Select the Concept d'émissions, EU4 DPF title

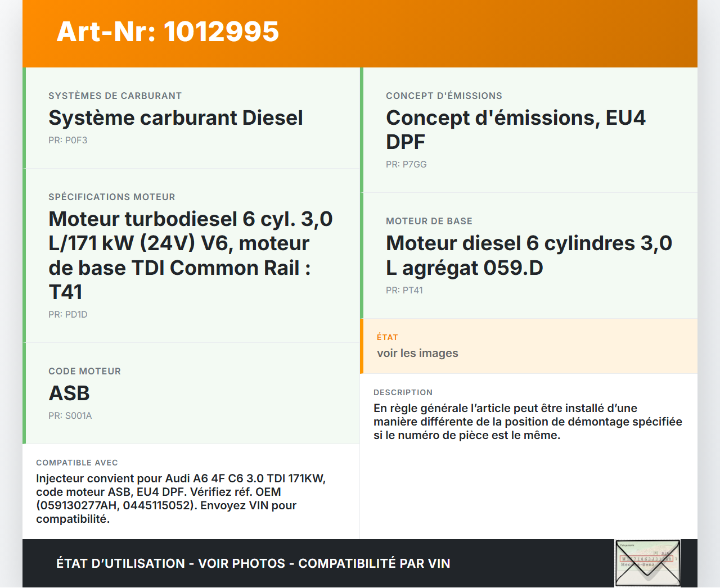coord(515,130)
